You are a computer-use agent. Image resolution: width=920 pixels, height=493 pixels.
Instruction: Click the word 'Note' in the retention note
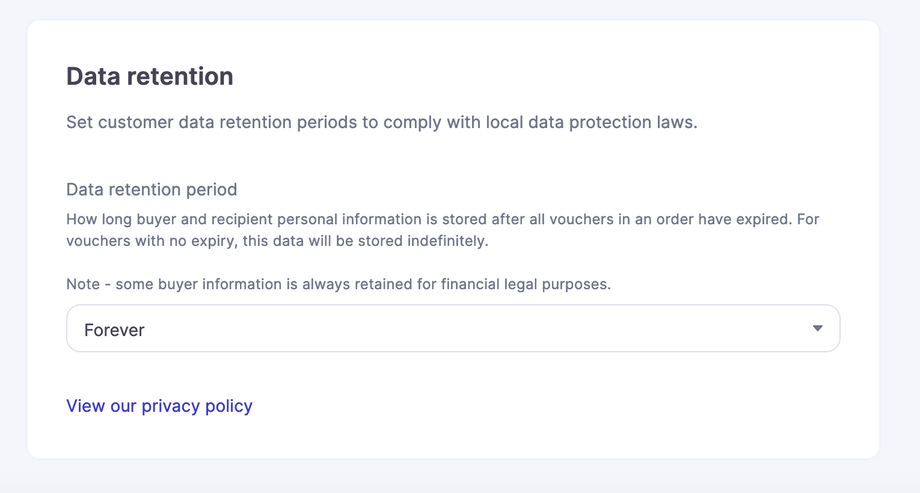point(83,284)
